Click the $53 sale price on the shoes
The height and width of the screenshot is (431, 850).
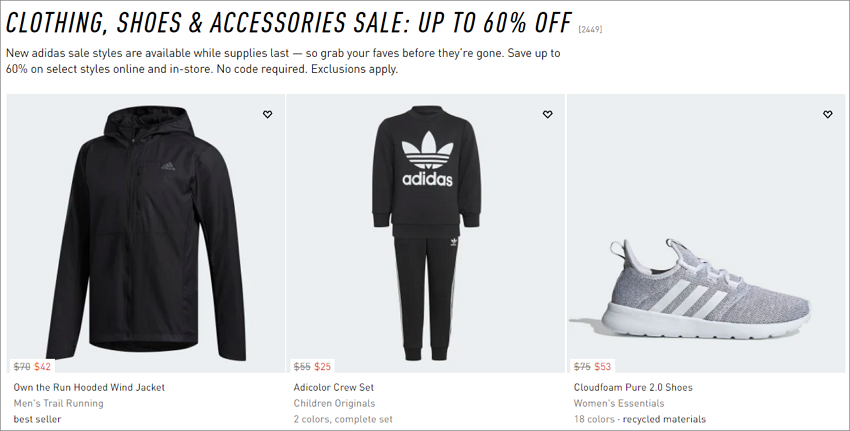pyautogui.click(x=603, y=366)
